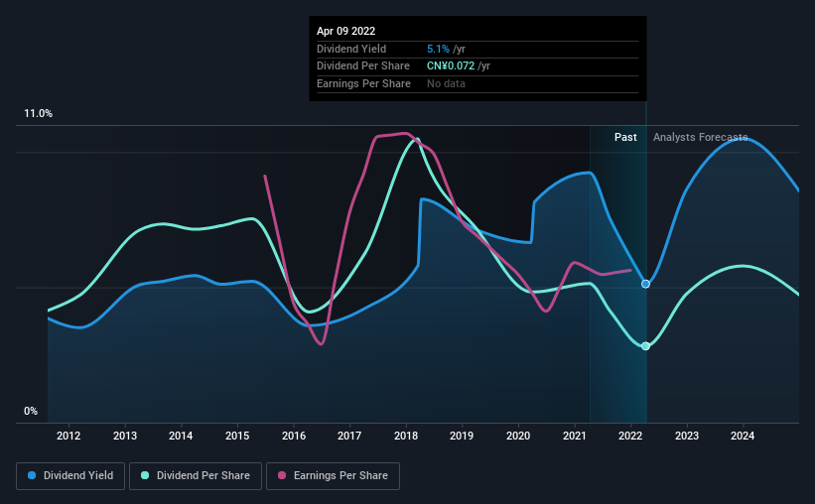Toggle the Dividend Yield legend button
Image resolution: width=815 pixels, height=504 pixels.
(x=70, y=476)
